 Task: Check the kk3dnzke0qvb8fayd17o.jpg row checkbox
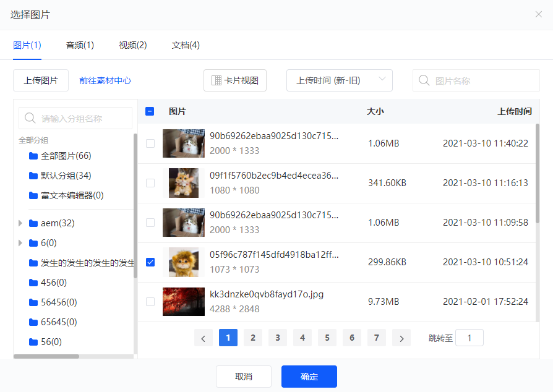[x=150, y=302]
